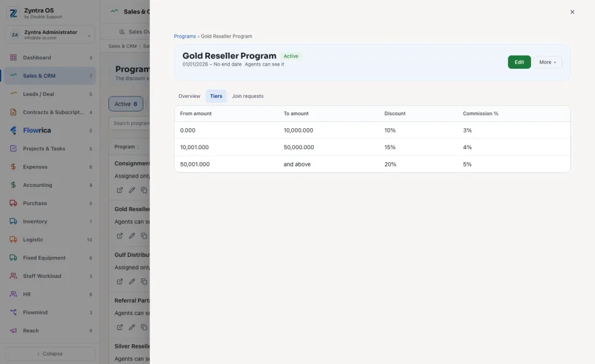Screen dimensions: 595x364
Task: Click the green Edit button
Action: (519, 62)
